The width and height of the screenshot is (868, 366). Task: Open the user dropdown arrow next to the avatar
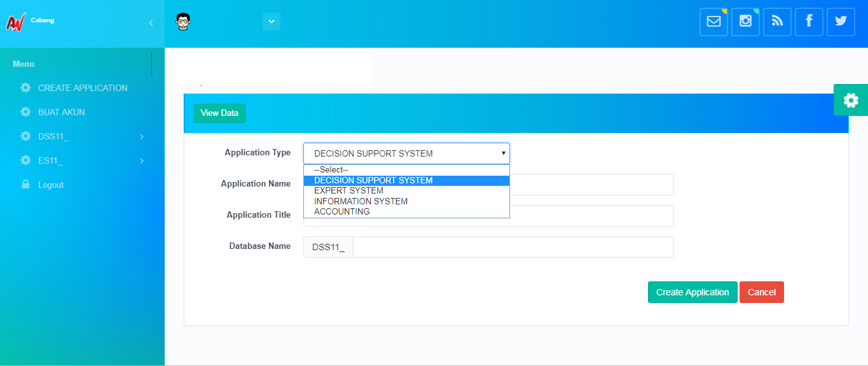[272, 22]
